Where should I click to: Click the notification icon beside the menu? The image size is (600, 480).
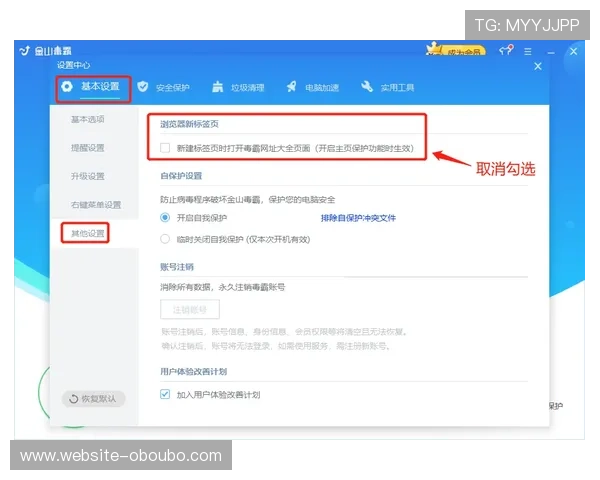coord(506,50)
